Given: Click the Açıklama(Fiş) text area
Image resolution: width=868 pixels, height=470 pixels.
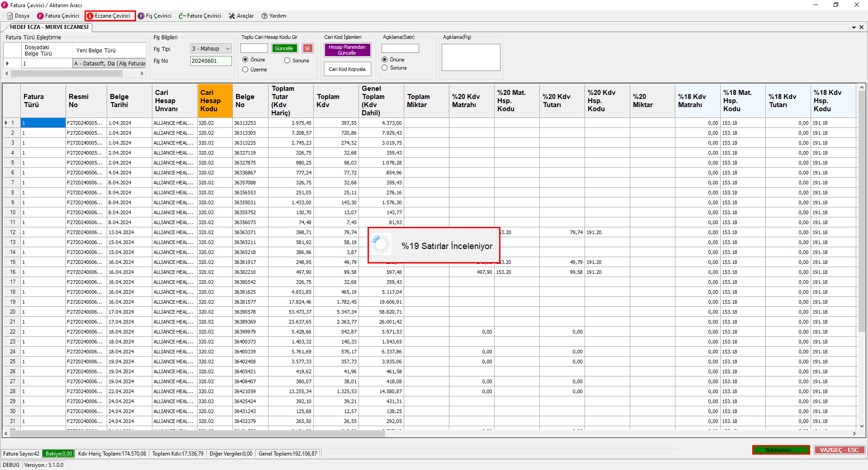Looking at the screenshot, I should 471,57.
